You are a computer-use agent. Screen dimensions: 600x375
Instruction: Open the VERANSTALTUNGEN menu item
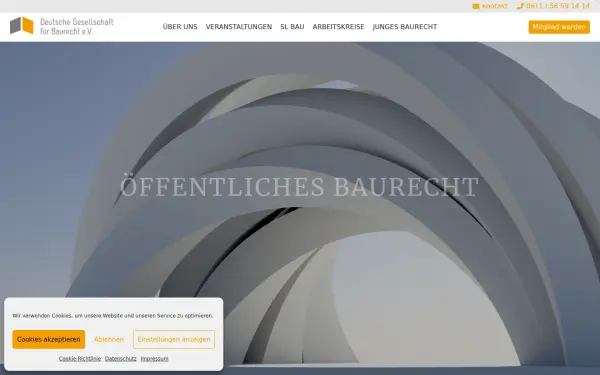(x=239, y=27)
